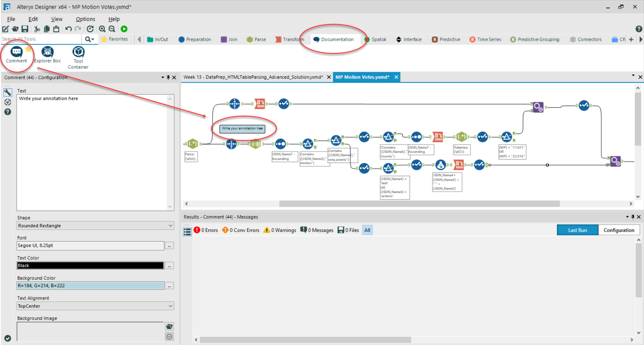Select the RegEx tool labeled Parse (\d{4})
This screenshot has height=345, width=644.
click(x=193, y=144)
